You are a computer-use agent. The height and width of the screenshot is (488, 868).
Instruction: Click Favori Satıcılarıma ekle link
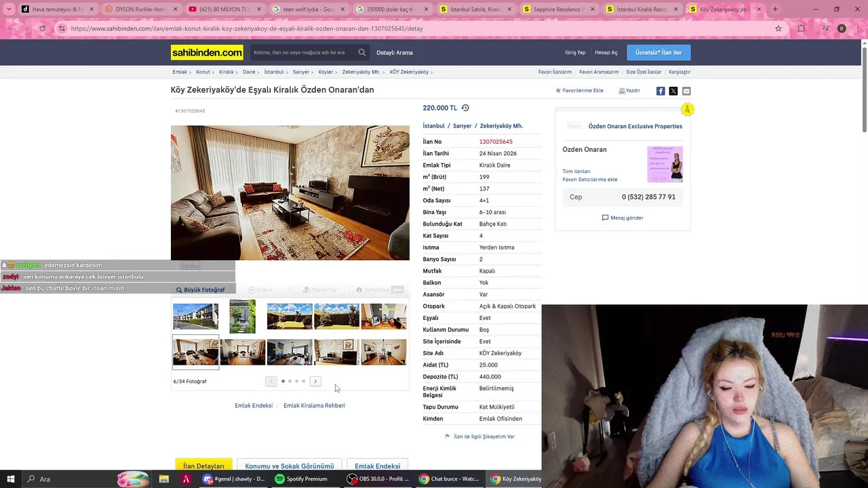pos(590,180)
